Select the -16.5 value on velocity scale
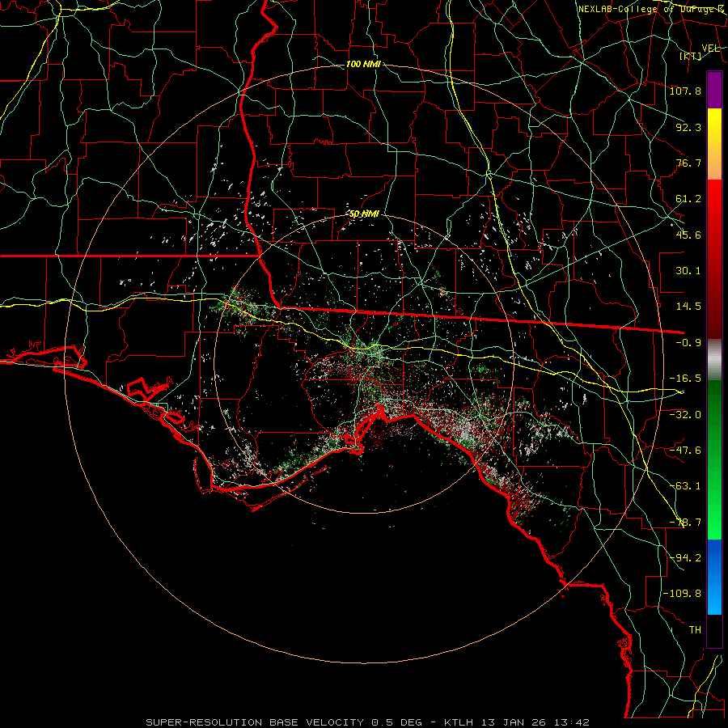Image resolution: width=728 pixels, height=728 pixels. click(686, 379)
